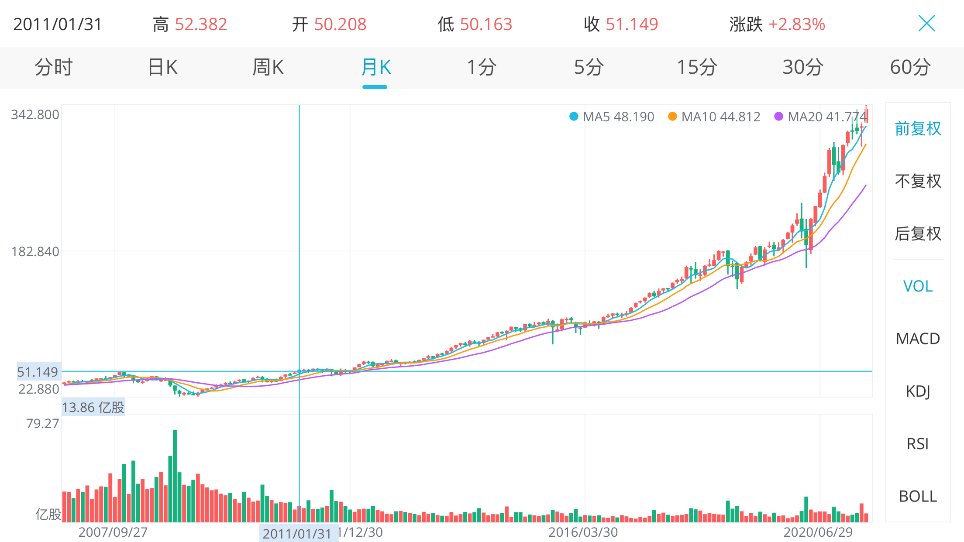Choose the 30分 interval tab
The image size is (964, 542).
pyautogui.click(x=803, y=68)
